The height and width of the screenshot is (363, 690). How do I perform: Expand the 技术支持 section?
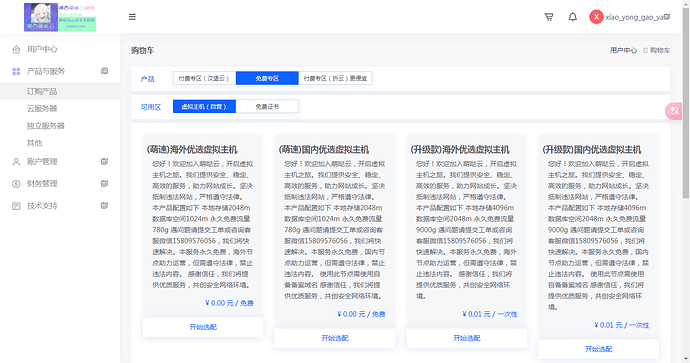[104, 205]
